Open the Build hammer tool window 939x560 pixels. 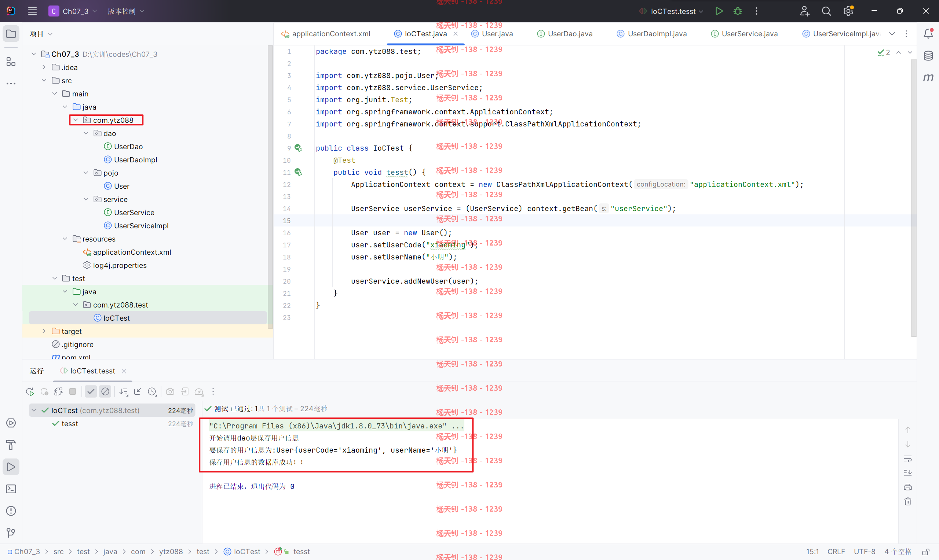pyautogui.click(x=11, y=445)
